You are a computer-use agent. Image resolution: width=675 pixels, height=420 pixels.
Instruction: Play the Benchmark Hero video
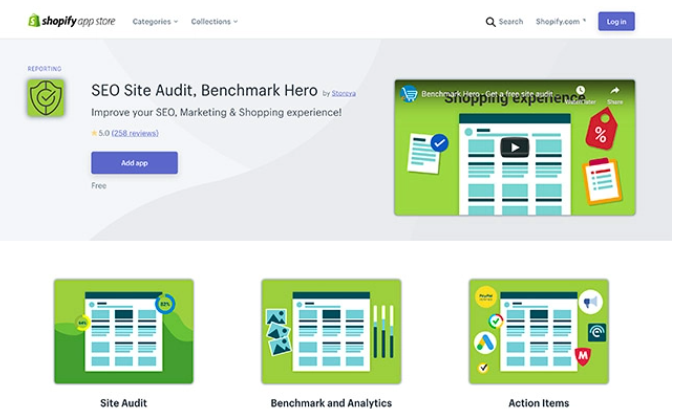514,148
